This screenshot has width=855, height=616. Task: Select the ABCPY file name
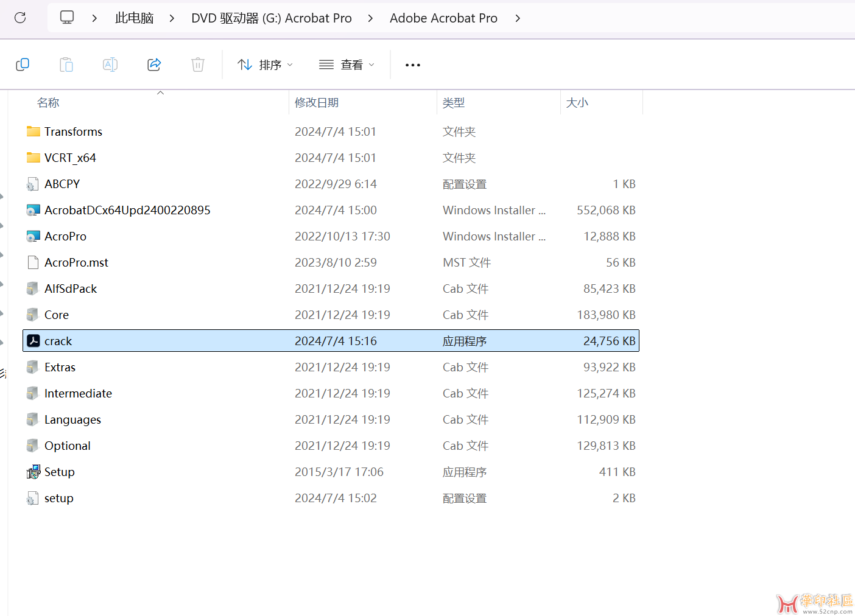point(62,184)
